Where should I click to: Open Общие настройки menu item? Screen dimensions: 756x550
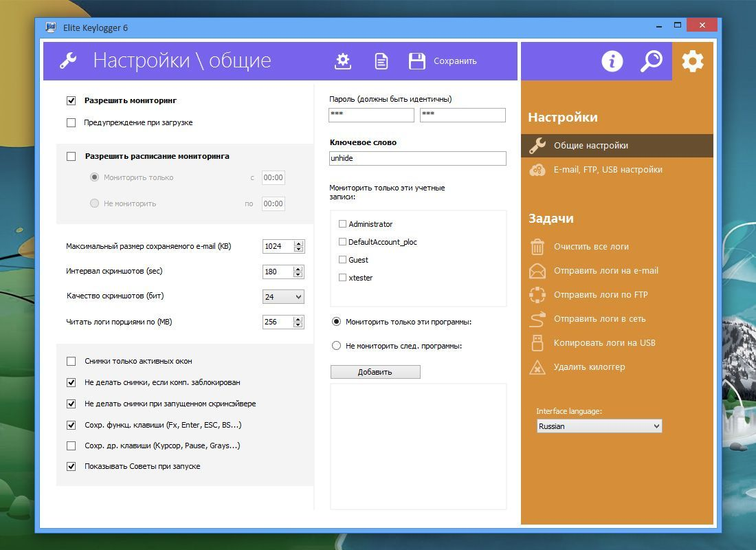pyautogui.click(x=616, y=146)
